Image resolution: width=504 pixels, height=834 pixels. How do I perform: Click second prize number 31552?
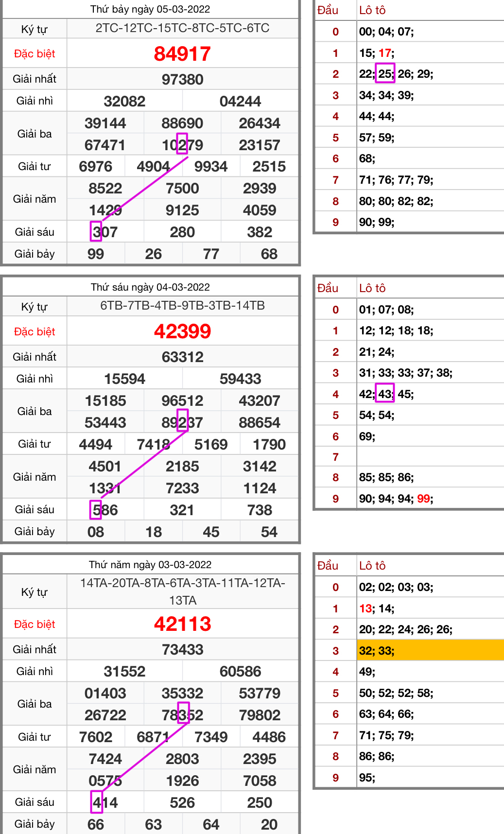coord(124,671)
